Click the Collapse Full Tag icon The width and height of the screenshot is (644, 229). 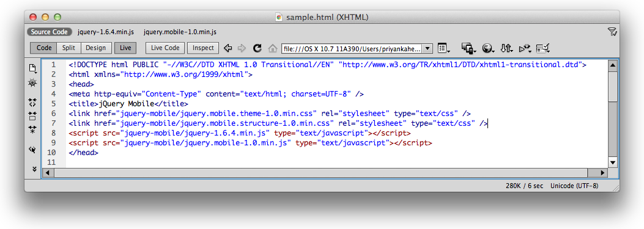[x=32, y=102]
